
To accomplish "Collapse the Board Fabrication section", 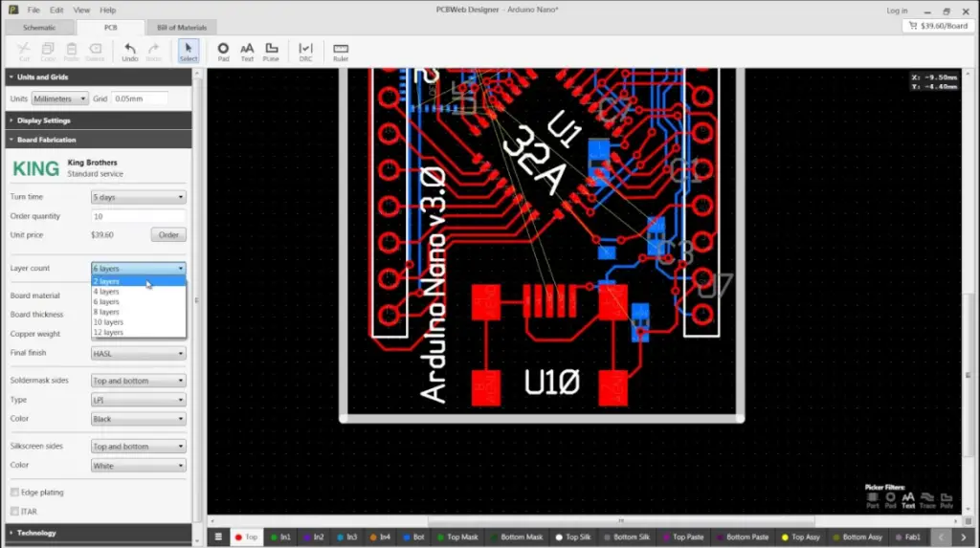I will pos(99,140).
